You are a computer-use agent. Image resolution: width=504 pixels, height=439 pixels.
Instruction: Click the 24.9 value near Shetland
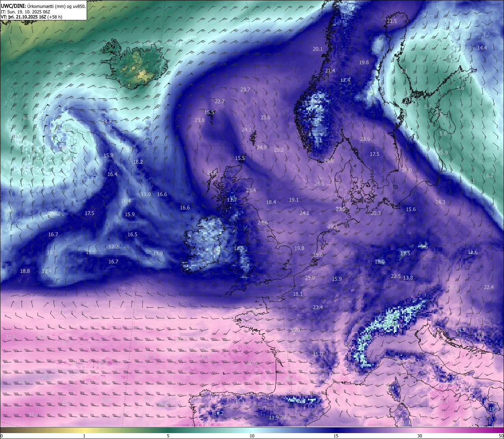[261, 148]
